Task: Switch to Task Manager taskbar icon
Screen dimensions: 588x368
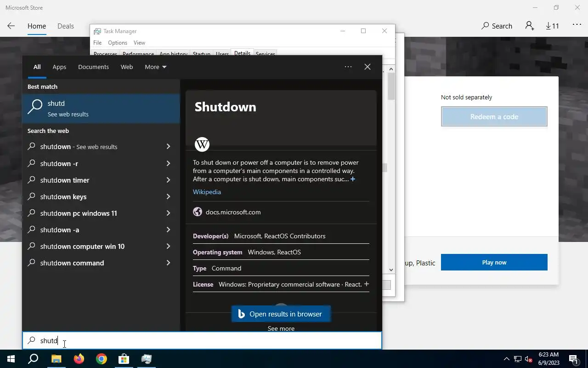Action: click(x=147, y=359)
